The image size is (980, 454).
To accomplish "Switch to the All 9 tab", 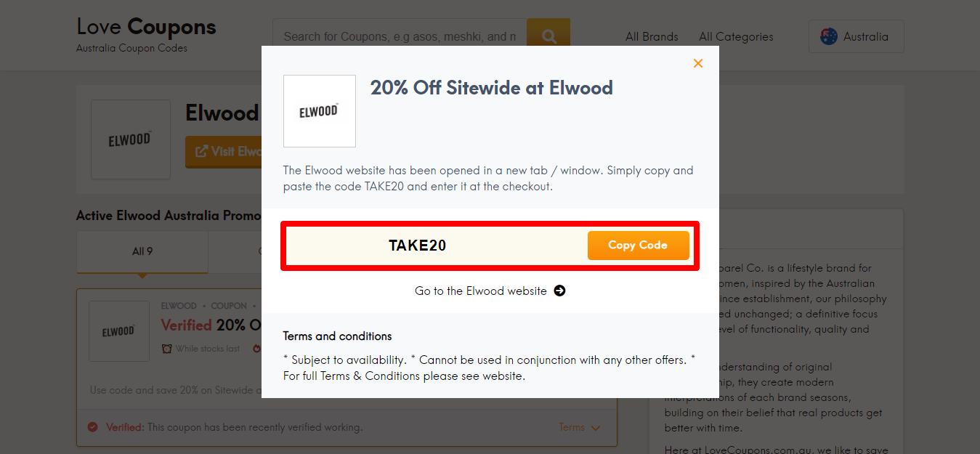I will (x=142, y=251).
